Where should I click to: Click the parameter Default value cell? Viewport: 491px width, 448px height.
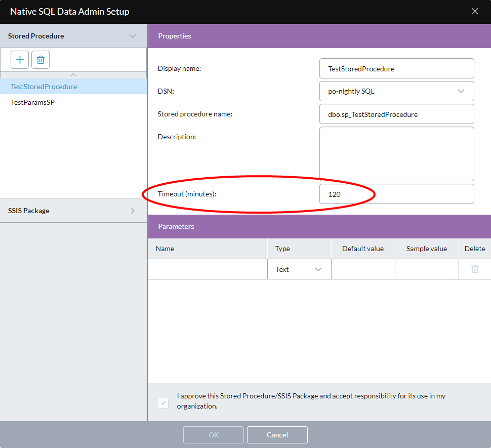pyautogui.click(x=363, y=269)
